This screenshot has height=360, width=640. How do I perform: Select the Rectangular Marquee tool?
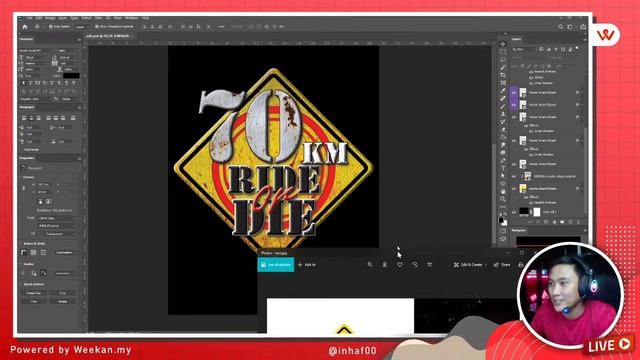(503, 52)
